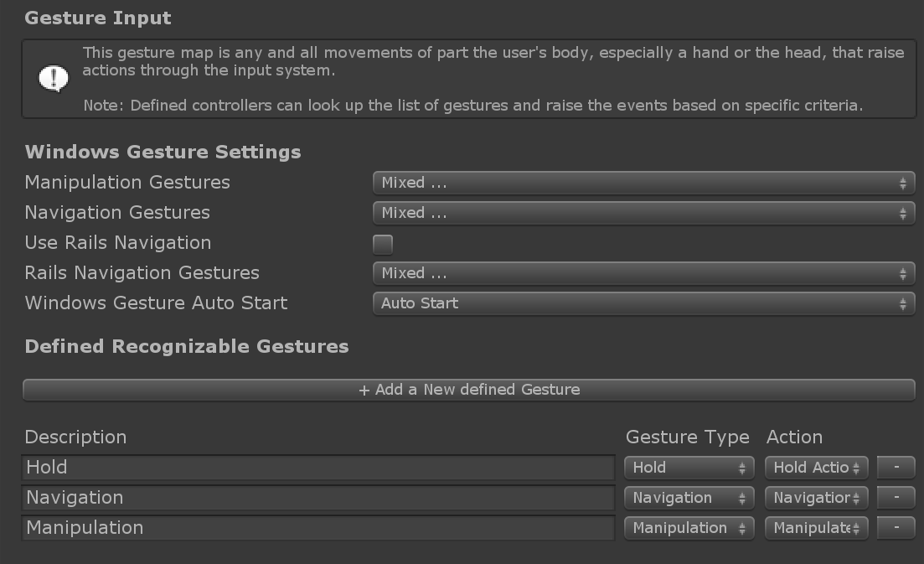Remove the Navigation gesture with minus button
The height and width of the screenshot is (564, 924).
pos(896,498)
